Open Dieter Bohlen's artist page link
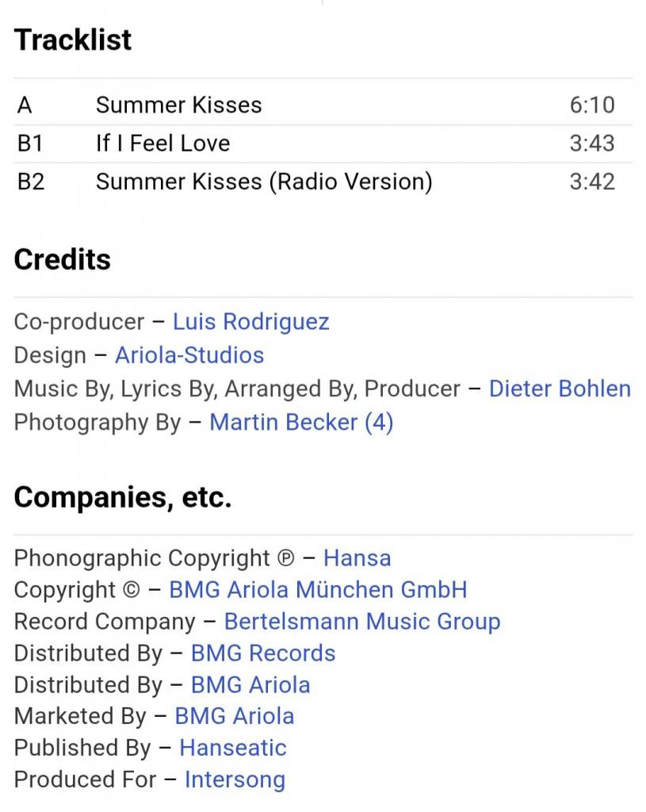 [x=560, y=389]
